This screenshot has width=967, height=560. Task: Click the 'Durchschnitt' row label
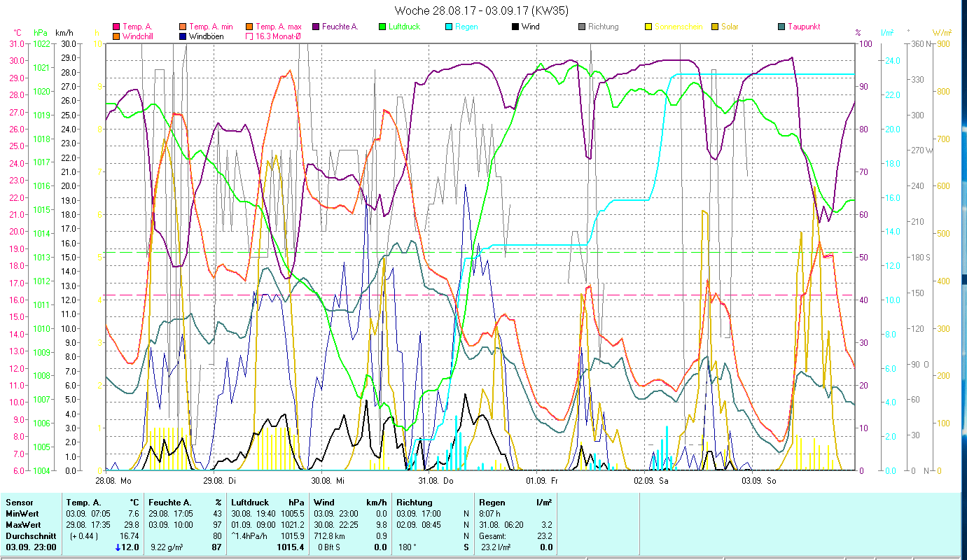click(x=29, y=536)
